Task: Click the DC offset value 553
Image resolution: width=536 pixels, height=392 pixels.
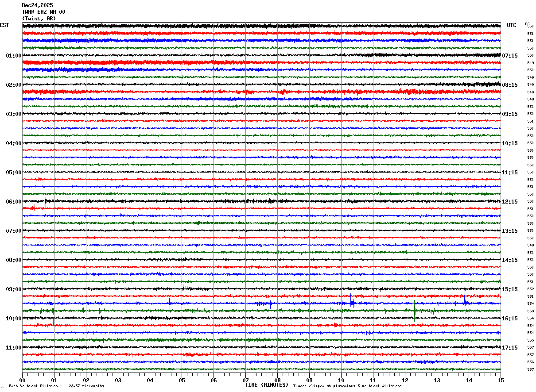Action: point(530,311)
